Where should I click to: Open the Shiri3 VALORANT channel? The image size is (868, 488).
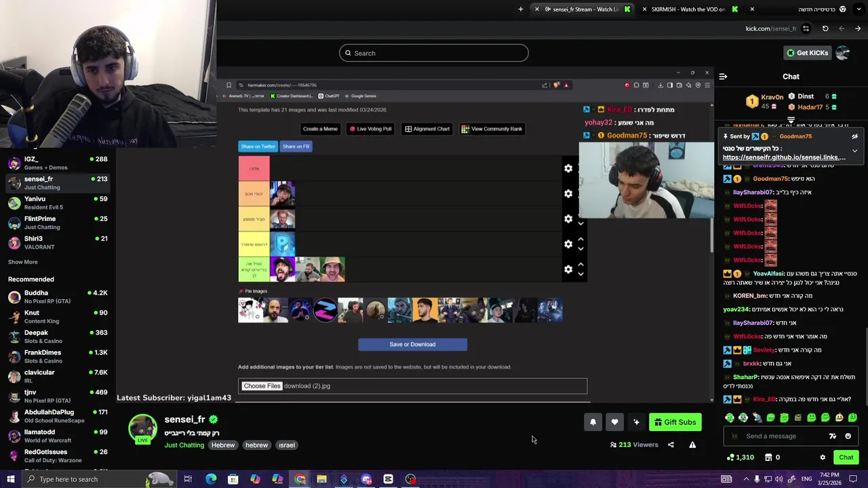point(58,242)
